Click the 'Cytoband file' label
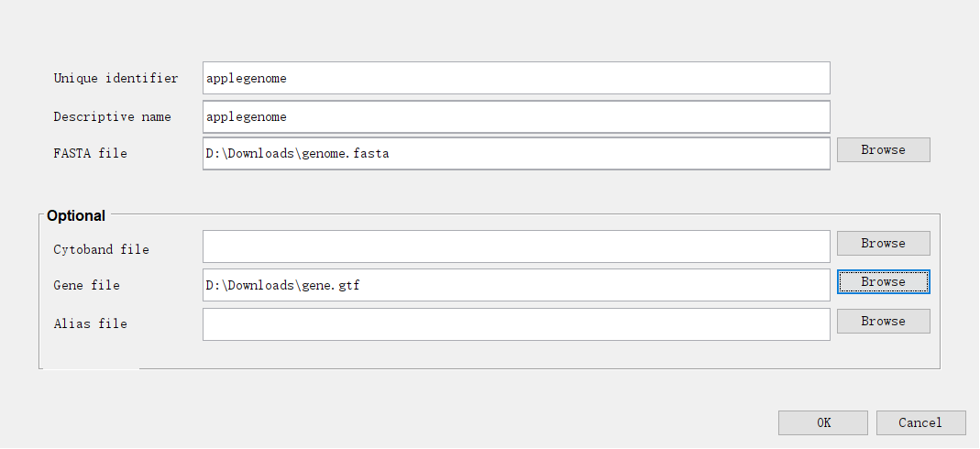 click(101, 249)
